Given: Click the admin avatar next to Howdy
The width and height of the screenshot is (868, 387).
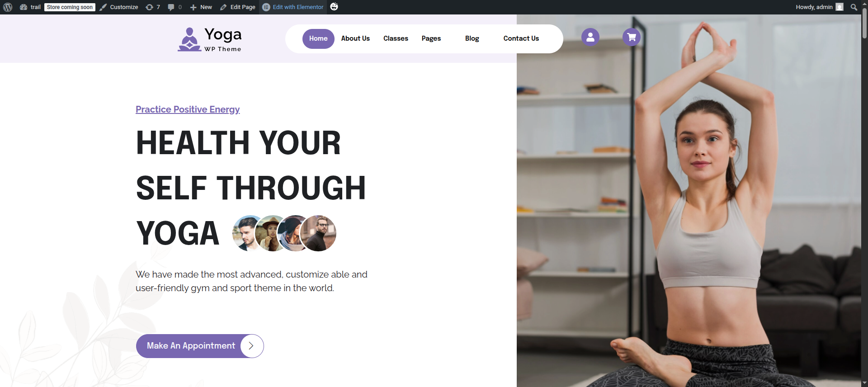Looking at the screenshot, I should tap(840, 7).
